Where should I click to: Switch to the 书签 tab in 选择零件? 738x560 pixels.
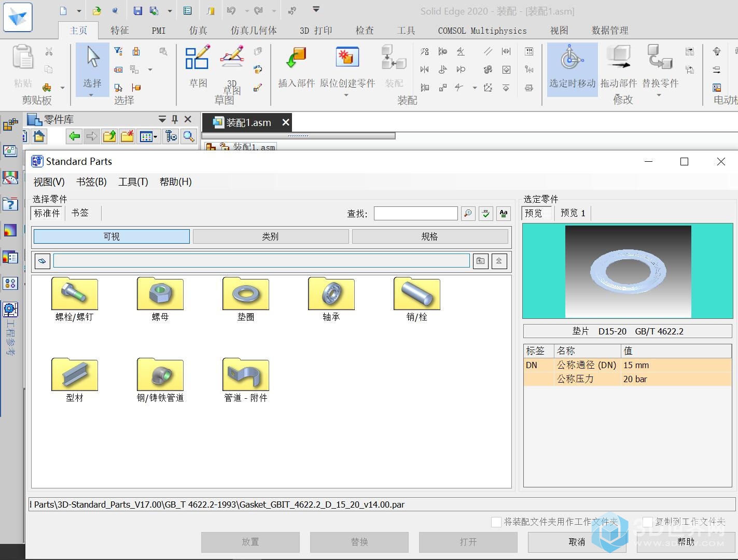80,213
